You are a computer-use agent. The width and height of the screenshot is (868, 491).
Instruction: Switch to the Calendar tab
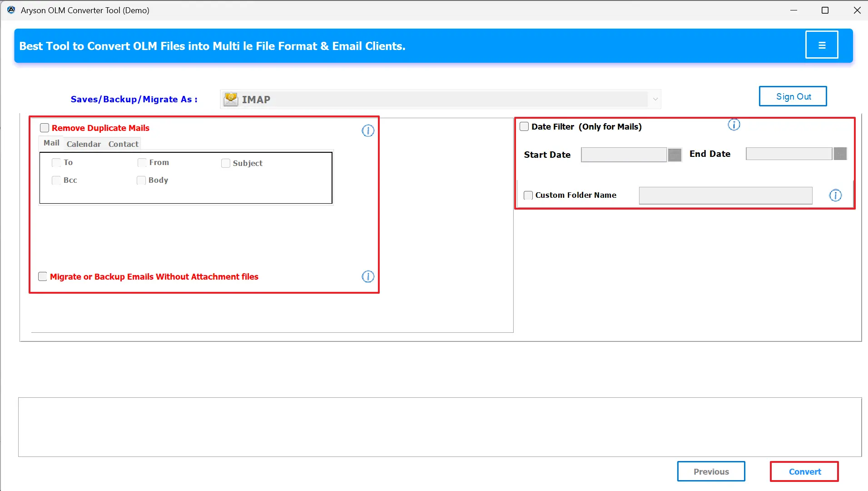pyautogui.click(x=84, y=144)
